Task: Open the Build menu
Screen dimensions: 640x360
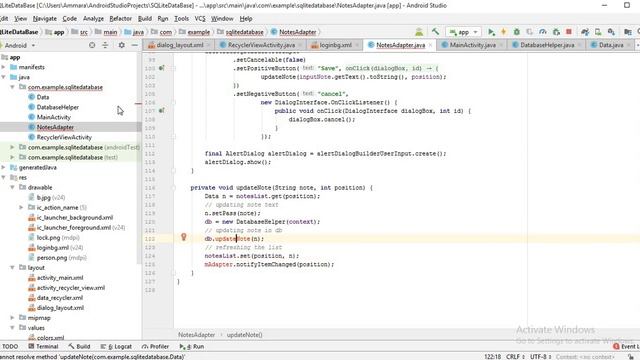Action: pyautogui.click(x=145, y=19)
